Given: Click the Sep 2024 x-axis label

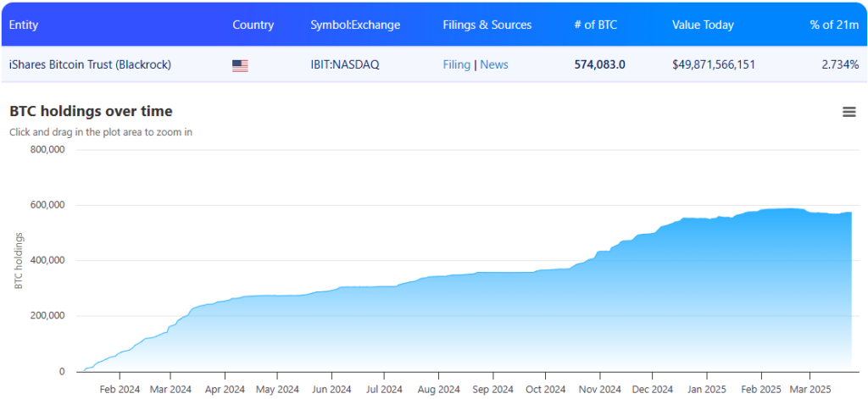Looking at the screenshot, I should pos(491,389).
